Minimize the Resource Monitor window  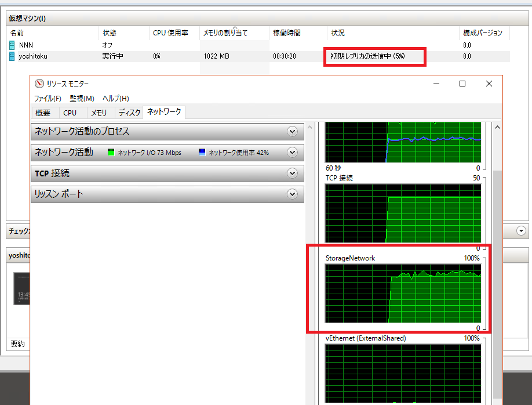point(436,84)
